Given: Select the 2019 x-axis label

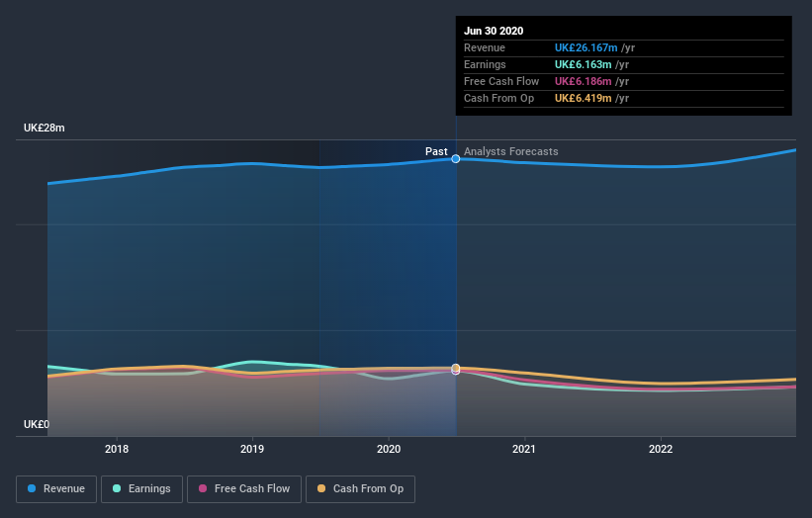Looking at the screenshot, I should point(252,449).
